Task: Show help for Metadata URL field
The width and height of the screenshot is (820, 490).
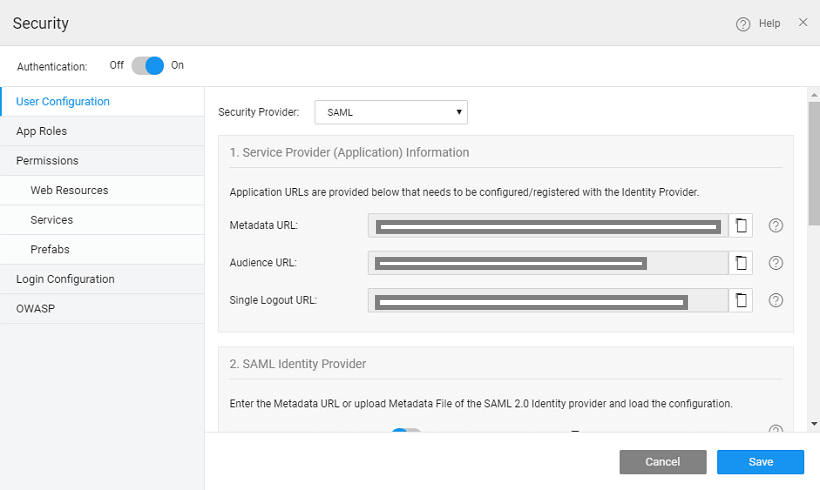Action: 775,226
